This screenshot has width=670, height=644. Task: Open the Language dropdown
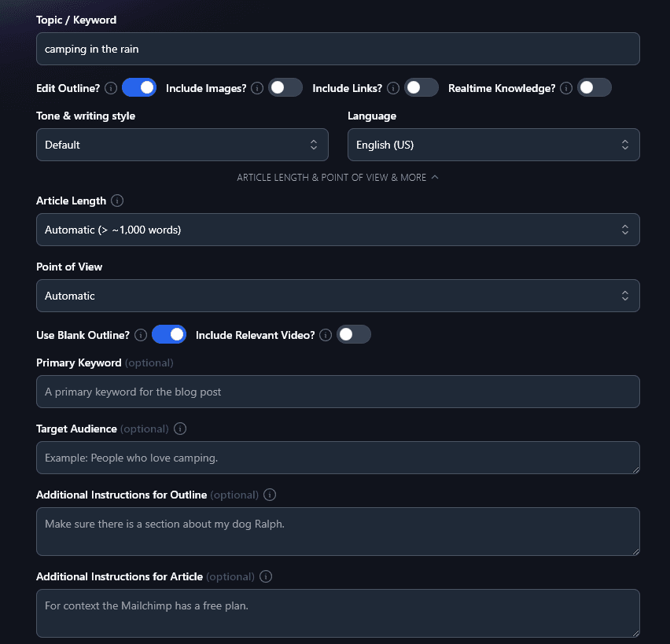493,145
